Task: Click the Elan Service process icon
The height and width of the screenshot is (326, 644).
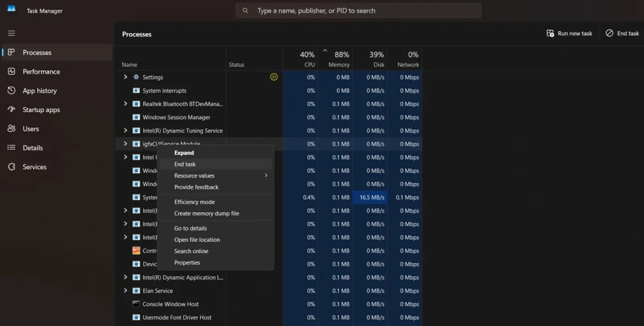Action: (x=136, y=291)
